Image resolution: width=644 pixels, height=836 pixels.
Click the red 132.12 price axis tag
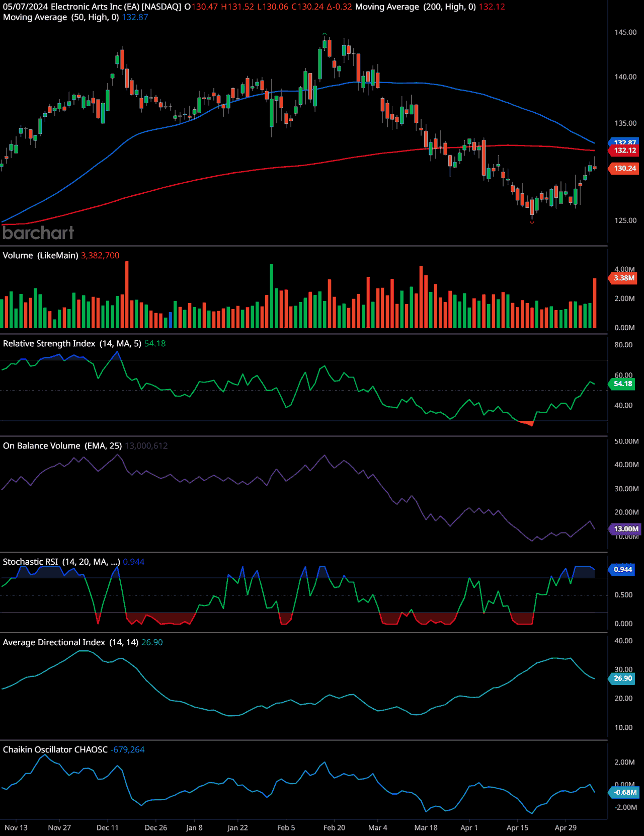[x=624, y=150]
